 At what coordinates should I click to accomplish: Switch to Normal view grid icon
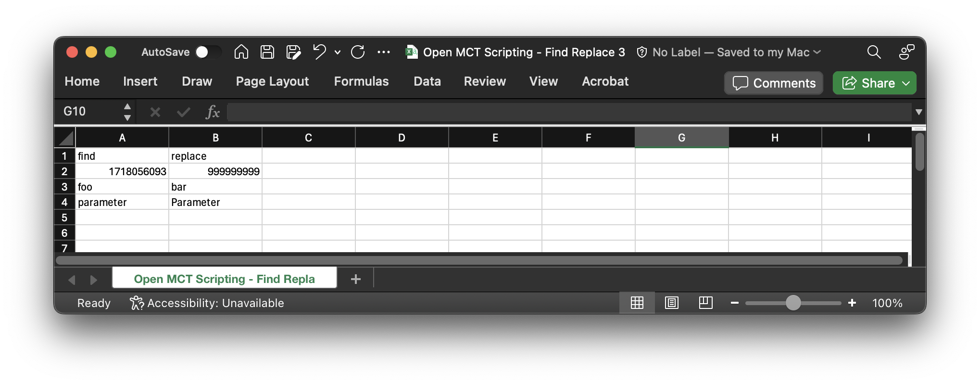[637, 303]
